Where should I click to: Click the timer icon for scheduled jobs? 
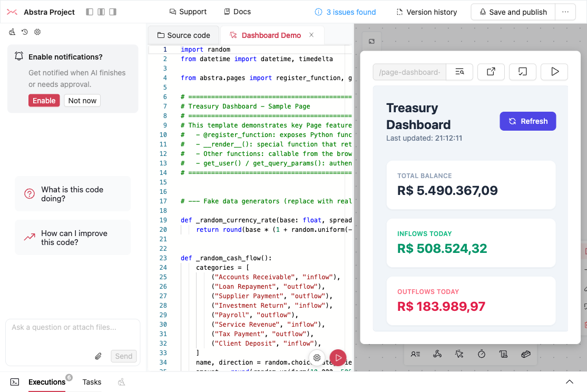tap(482, 354)
